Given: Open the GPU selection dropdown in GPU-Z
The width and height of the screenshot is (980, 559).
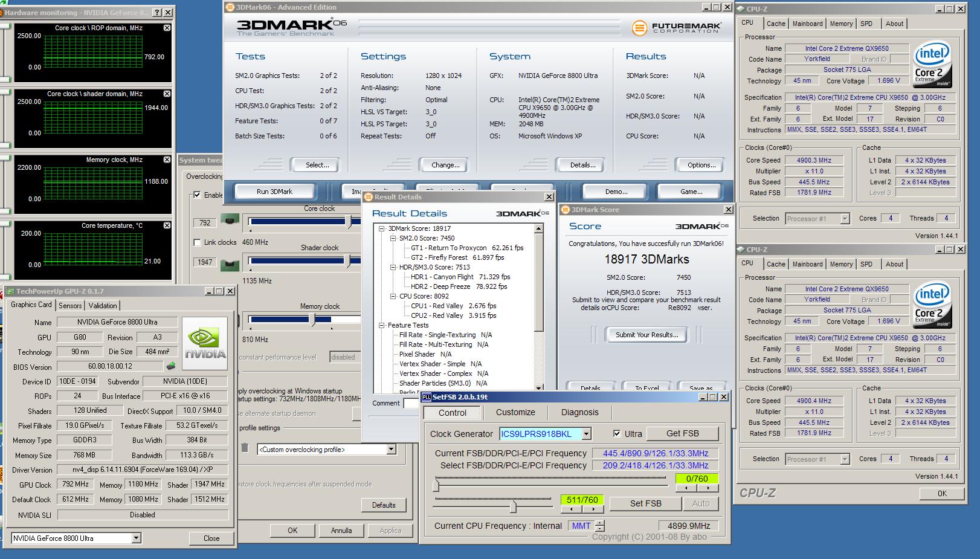Looking at the screenshot, I should tap(136, 538).
